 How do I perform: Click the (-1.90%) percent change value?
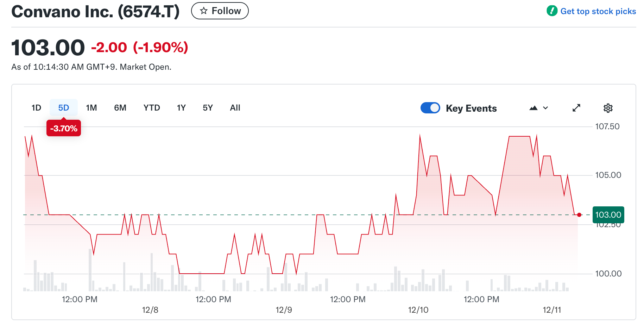(x=161, y=47)
